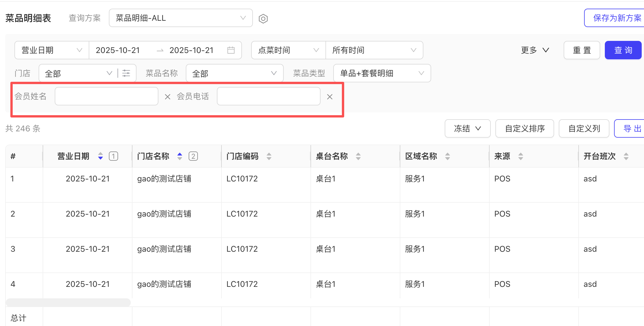Remove the 会员电话 filter with X

click(329, 97)
